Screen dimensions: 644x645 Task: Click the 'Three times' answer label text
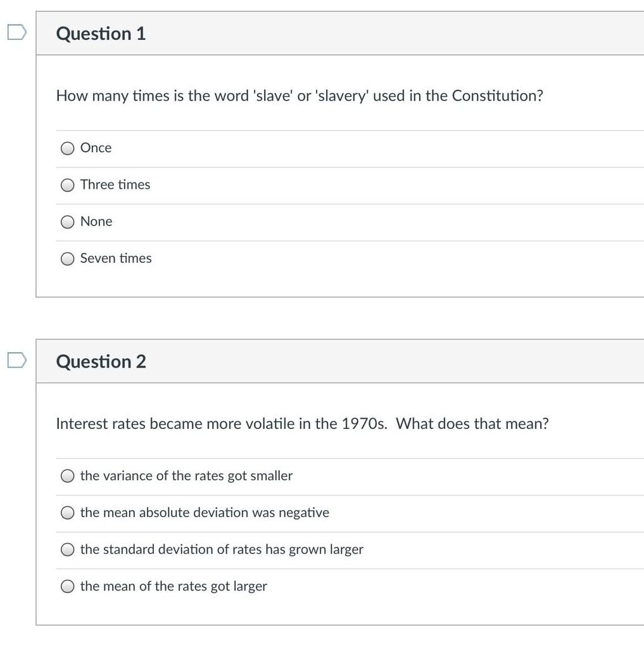click(x=115, y=184)
